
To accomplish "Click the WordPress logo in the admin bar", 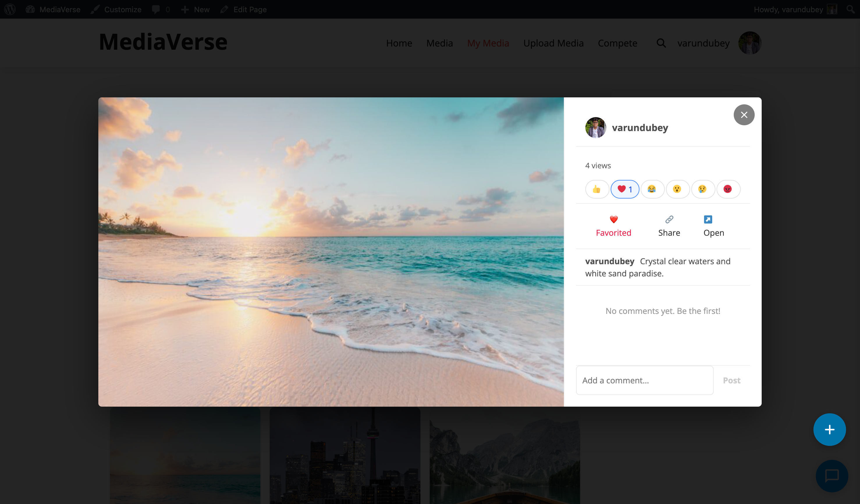I will pos(9,9).
